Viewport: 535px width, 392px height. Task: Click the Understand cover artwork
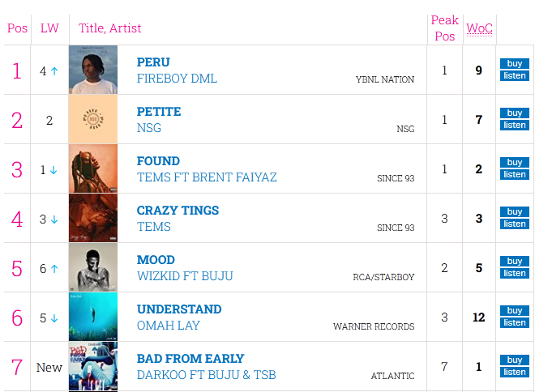click(93, 317)
